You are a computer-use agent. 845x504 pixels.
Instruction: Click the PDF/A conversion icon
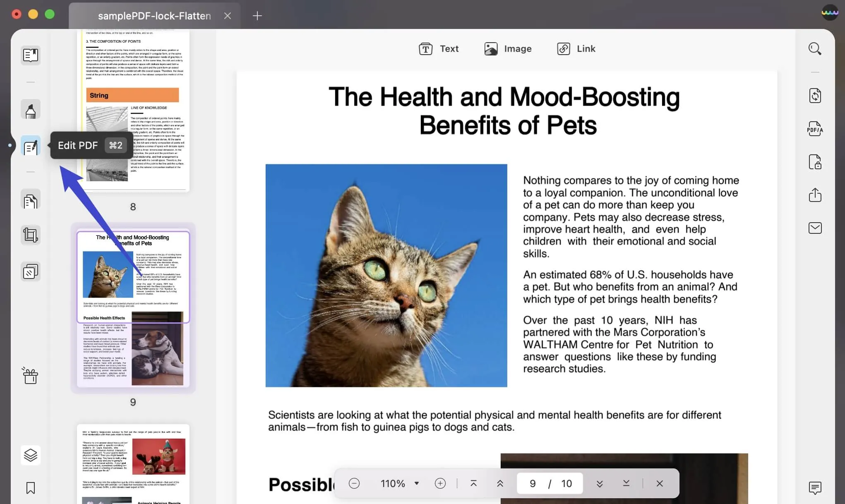[x=814, y=128]
